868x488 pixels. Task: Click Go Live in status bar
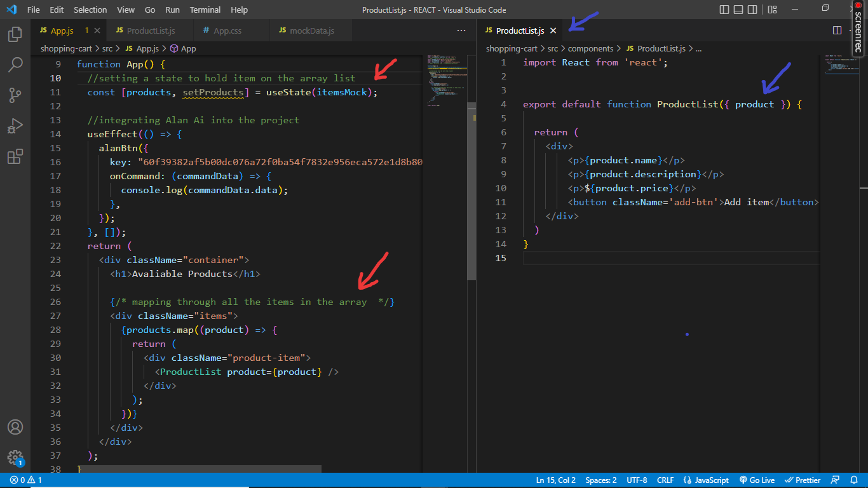(x=756, y=480)
